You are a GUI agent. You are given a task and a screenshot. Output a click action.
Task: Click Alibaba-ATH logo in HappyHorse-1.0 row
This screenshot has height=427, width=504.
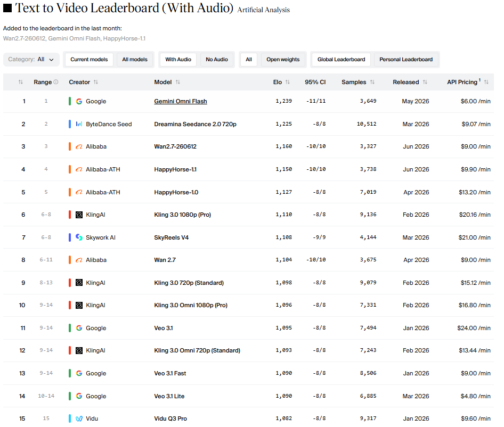[x=79, y=192]
